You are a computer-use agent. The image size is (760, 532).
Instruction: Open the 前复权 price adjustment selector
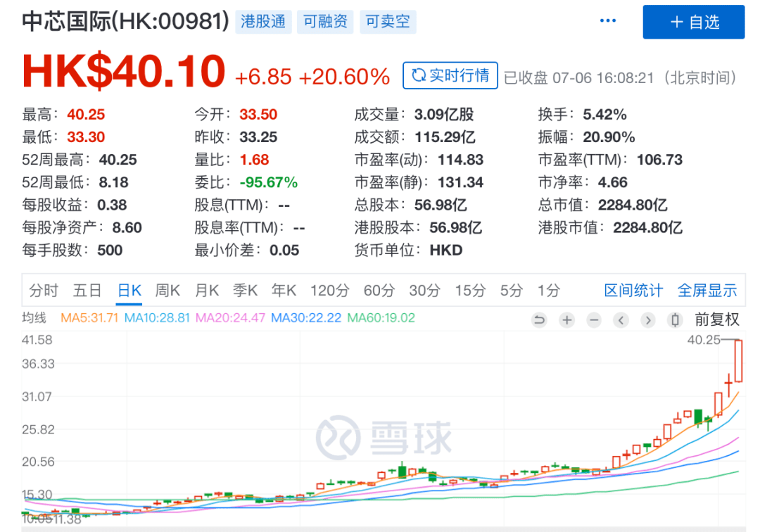[x=717, y=319]
